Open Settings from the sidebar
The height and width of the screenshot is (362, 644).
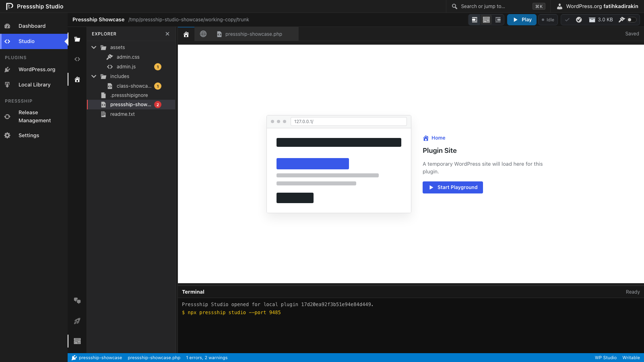coord(29,136)
